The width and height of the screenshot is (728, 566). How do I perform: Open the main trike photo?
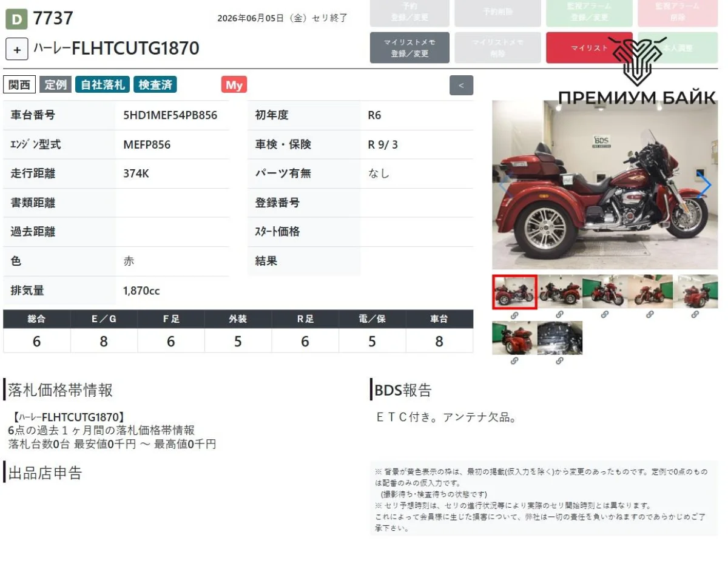pyautogui.click(x=605, y=184)
